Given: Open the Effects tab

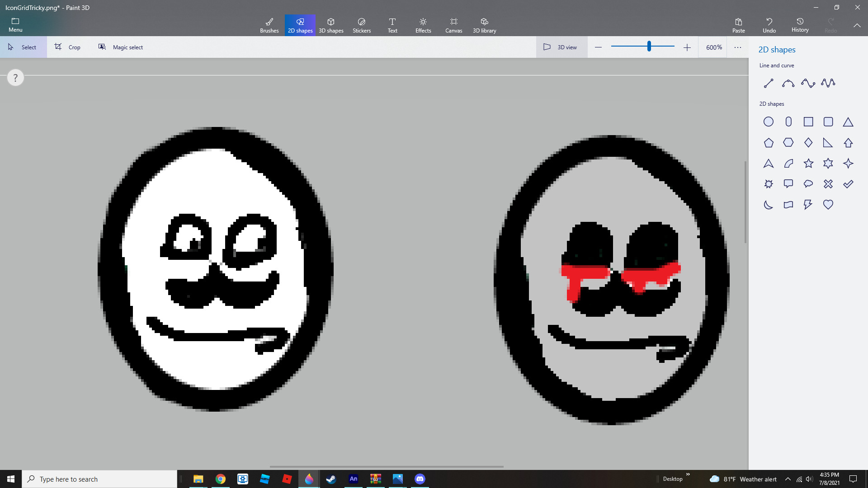Looking at the screenshot, I should pos(423,25).
